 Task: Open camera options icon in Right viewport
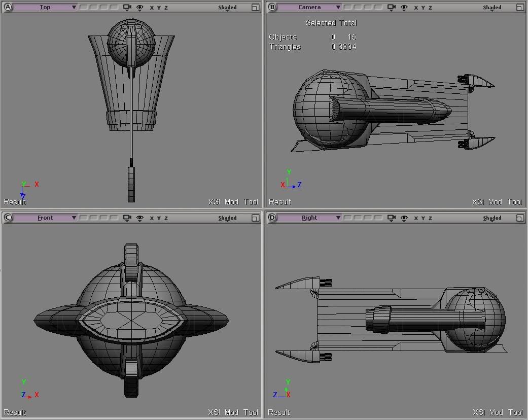(x=391, y=218)
